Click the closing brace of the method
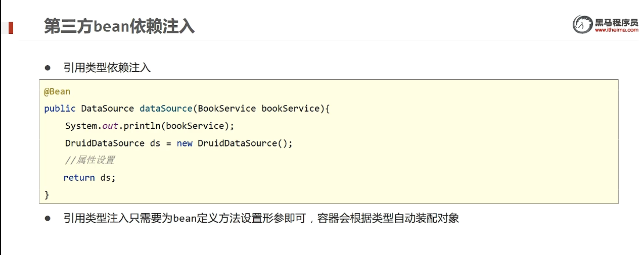The width and height of the screenshot is (644, 255). click(x=47, y=194)
